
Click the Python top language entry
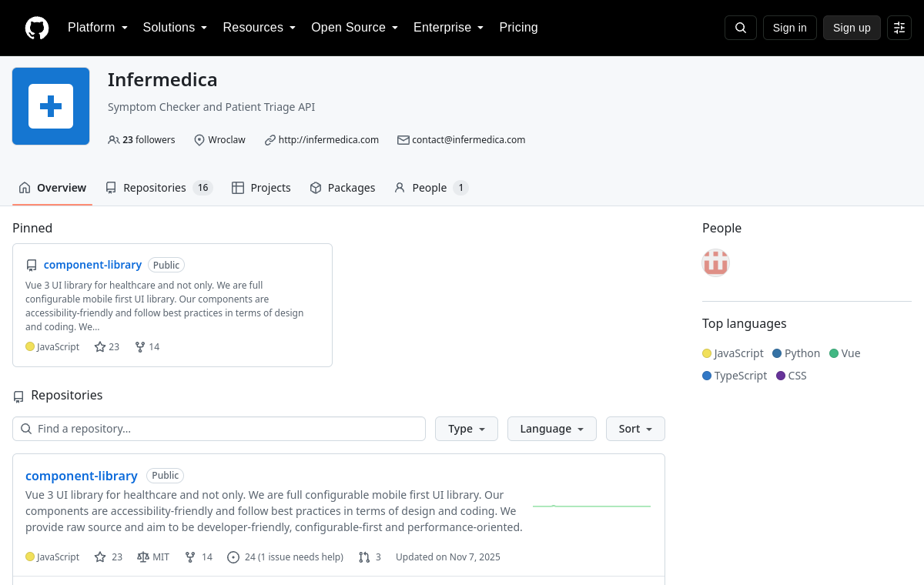pyautogui.click(x=796, y=353)
